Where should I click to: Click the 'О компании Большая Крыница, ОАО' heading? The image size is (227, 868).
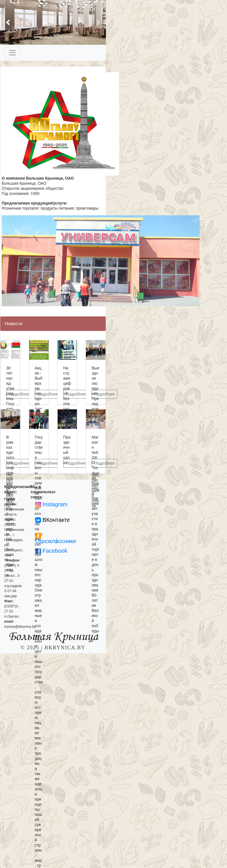[x=38, y=178]
